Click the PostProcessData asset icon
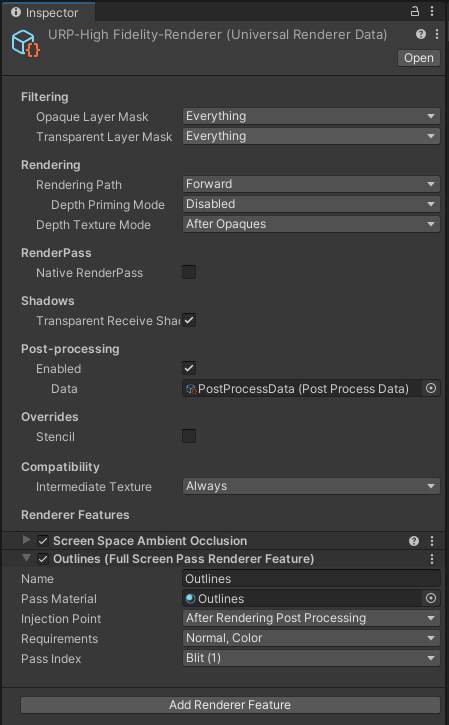This screenshot has width=449, height=725. click(x=191, y=389)
